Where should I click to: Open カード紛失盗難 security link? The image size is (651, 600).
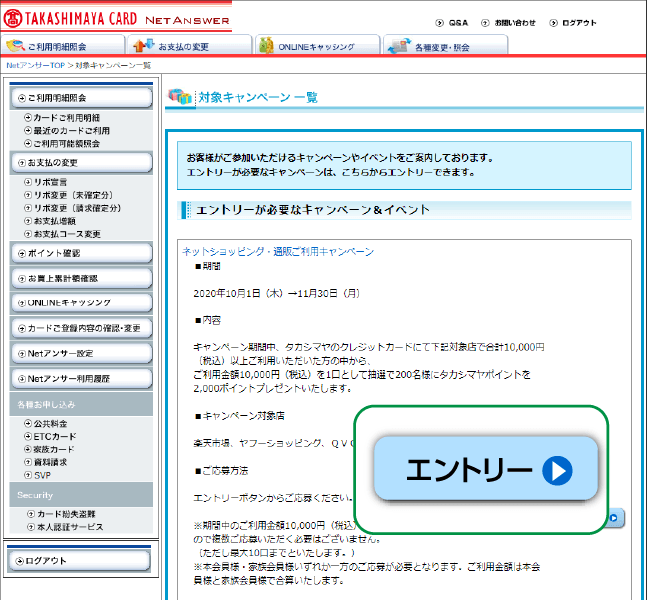(x=66, y=514)
